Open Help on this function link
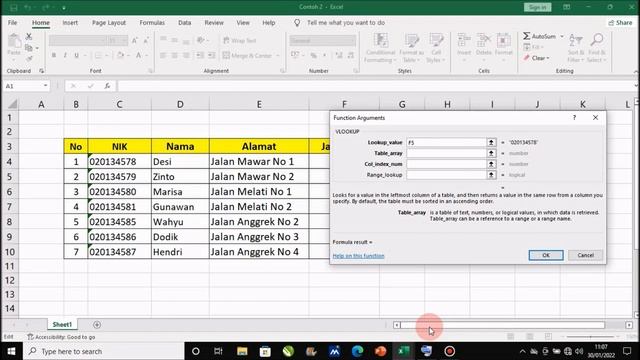 click(x=358, y=256)
